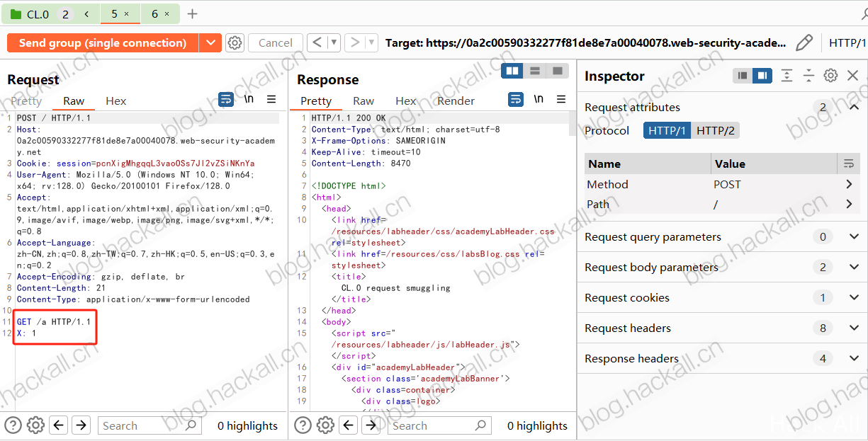Close tab 6

(167, 14)
